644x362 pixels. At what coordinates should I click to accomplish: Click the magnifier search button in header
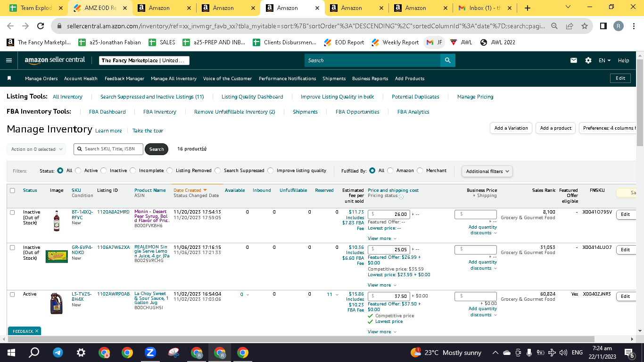(x=447, y=60)
